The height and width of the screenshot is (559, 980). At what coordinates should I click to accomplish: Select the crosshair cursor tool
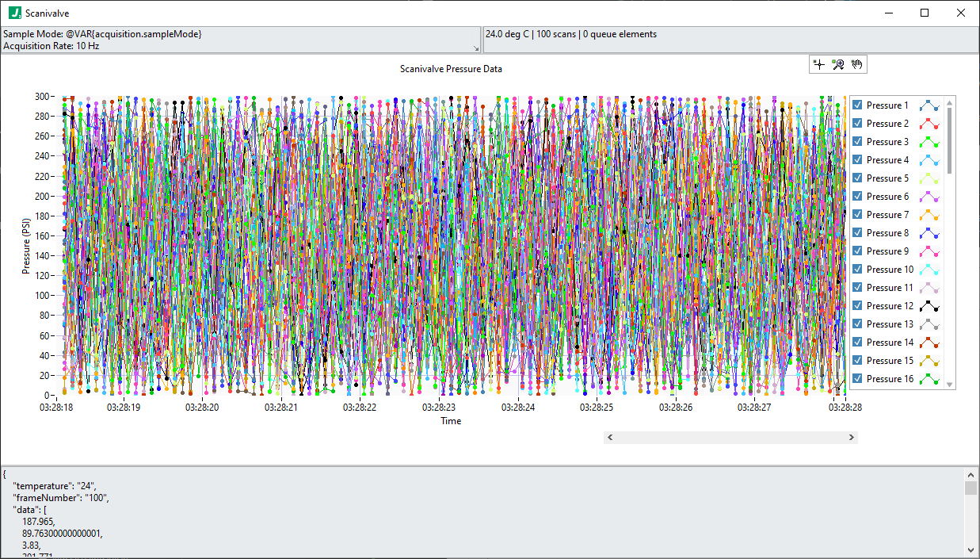820,65
